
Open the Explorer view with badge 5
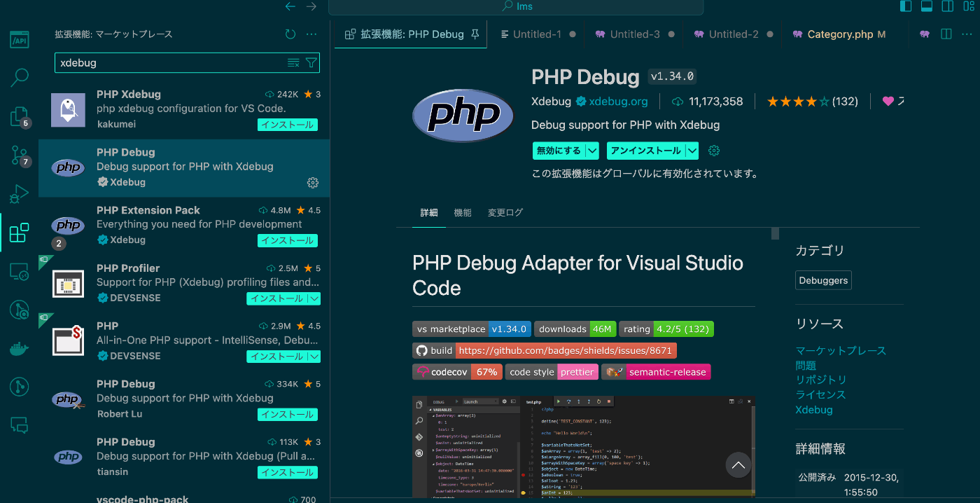point(20,116)
